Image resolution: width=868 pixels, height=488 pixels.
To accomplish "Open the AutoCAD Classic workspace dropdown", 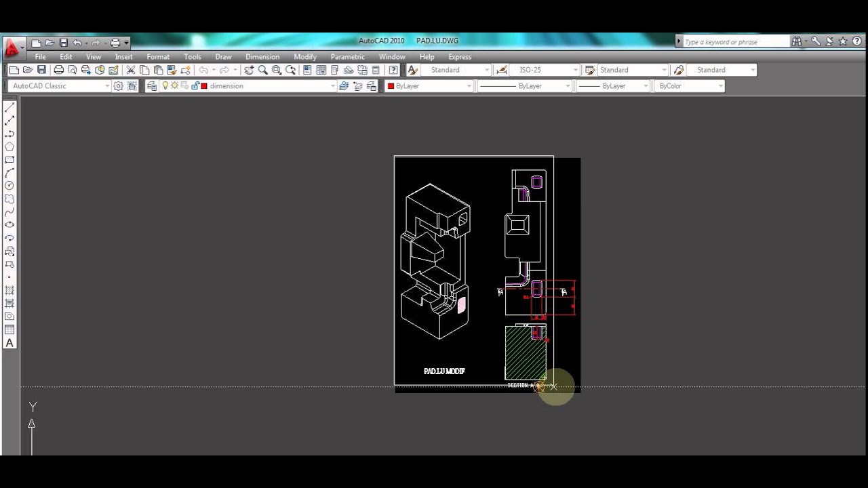I will click(x=60, y=86).
